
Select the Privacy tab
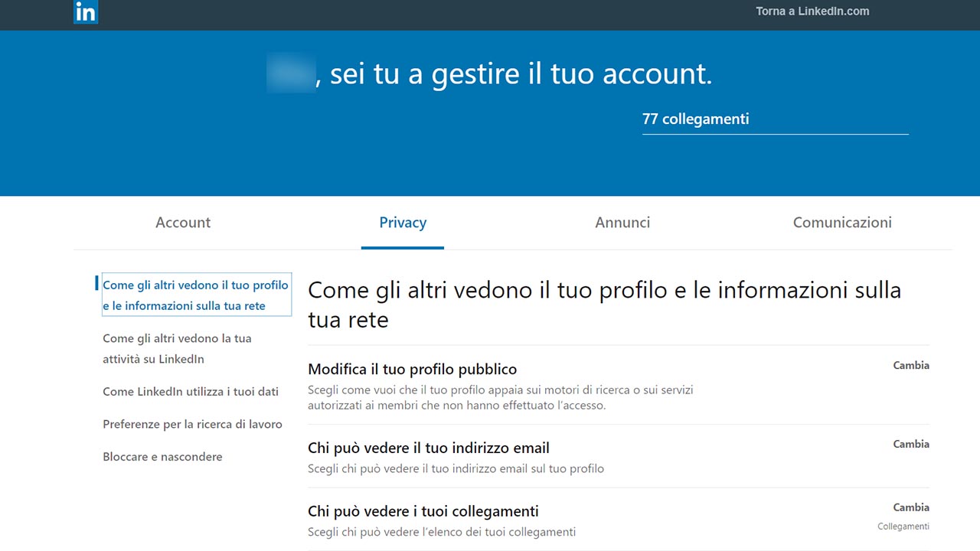tap(403, 223)
